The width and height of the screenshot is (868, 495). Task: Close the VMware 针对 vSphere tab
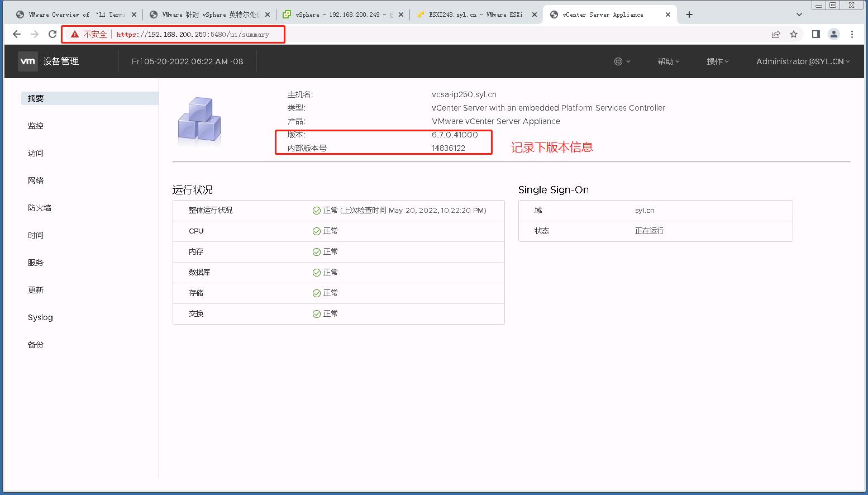(268, 15)
